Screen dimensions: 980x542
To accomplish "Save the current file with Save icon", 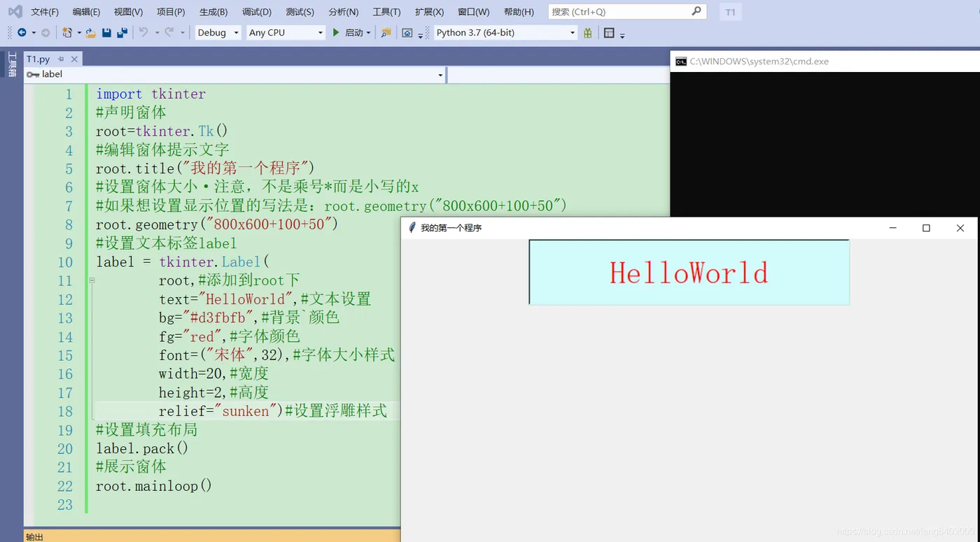I will (x=106, y=33).
